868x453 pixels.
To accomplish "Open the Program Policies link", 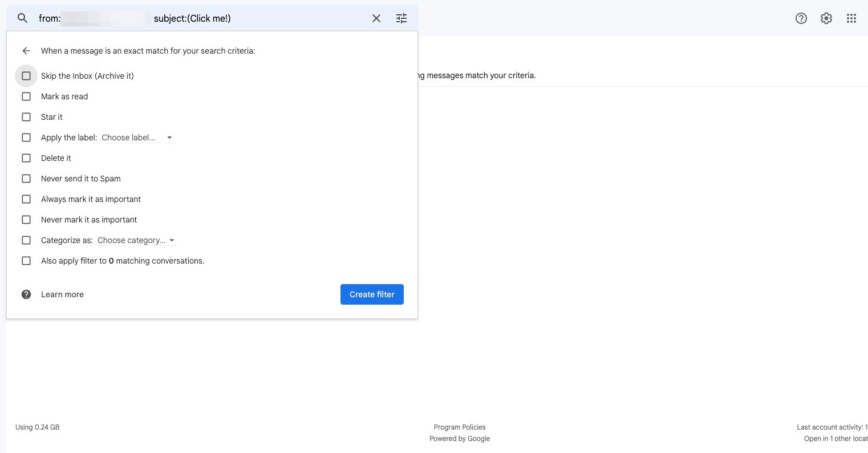I will click(460, 427).
